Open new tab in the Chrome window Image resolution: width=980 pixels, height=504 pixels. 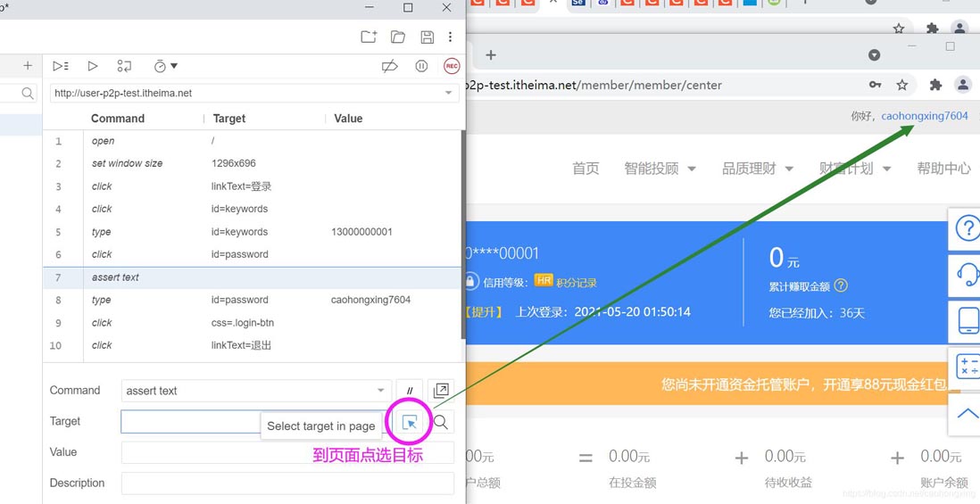pyautogui.click(x=491, y=55)
